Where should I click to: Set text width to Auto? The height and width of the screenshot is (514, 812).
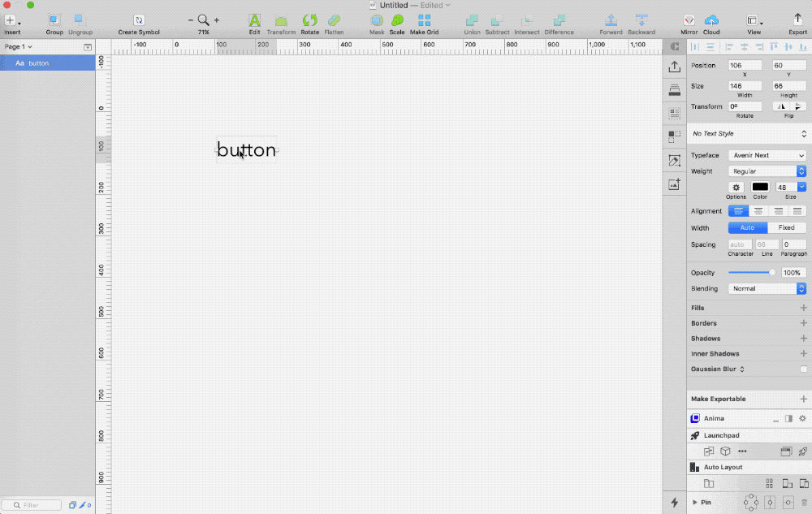pos(747,227)
